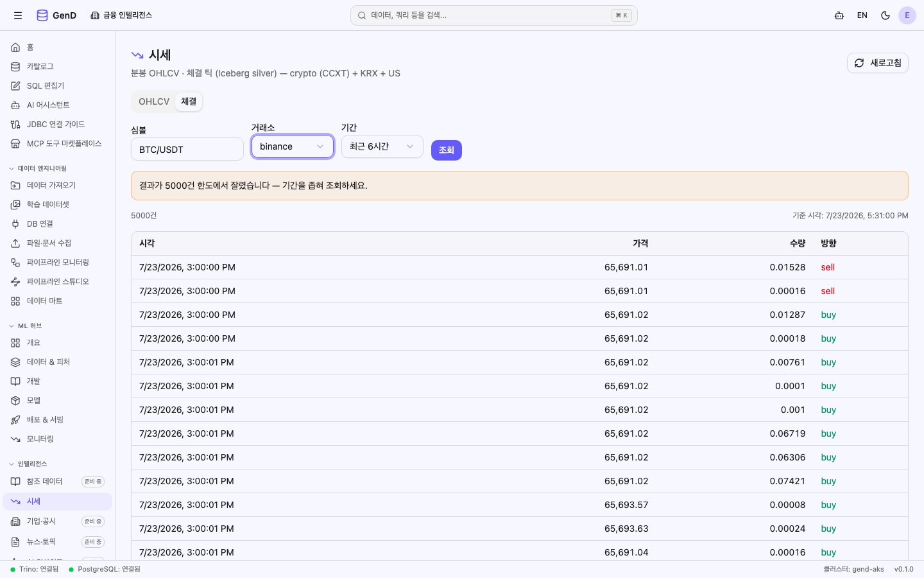Open the ML 허브 개요 icon
Viewport: 924px width, 578px height.
(15, 343)
